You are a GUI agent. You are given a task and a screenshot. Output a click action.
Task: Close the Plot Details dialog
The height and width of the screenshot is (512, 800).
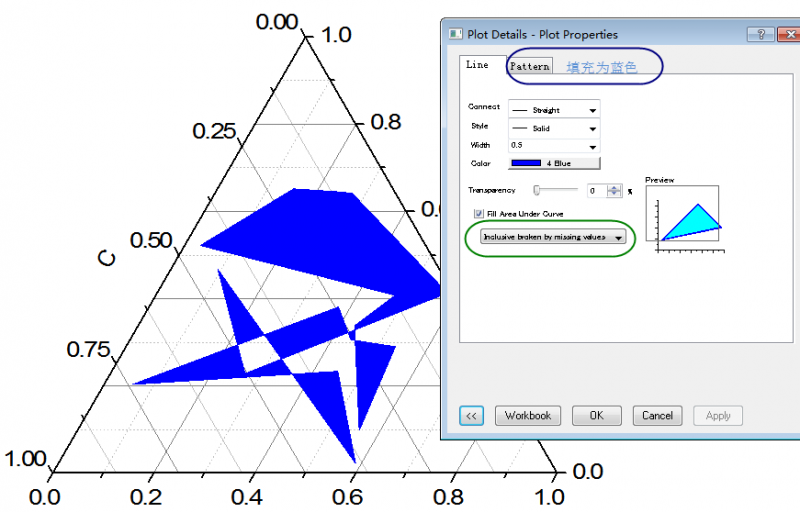pos(790,34)
